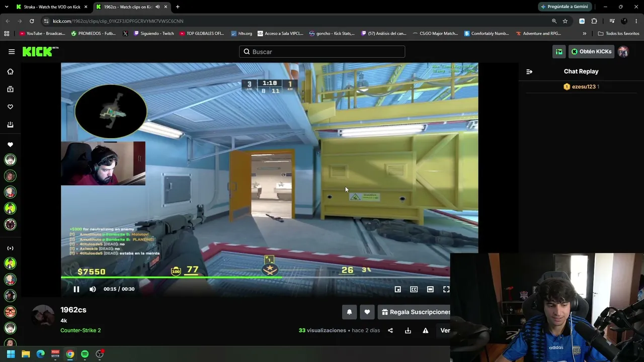644x362 pixels.
Task: Open Chrome site information dropdown
Action: pos(46,21)
